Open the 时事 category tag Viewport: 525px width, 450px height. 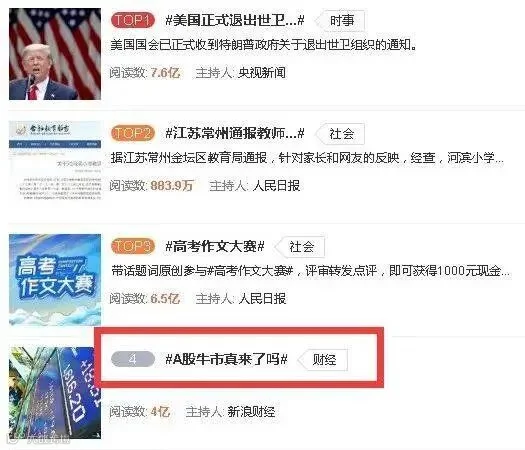pos(340,20)
